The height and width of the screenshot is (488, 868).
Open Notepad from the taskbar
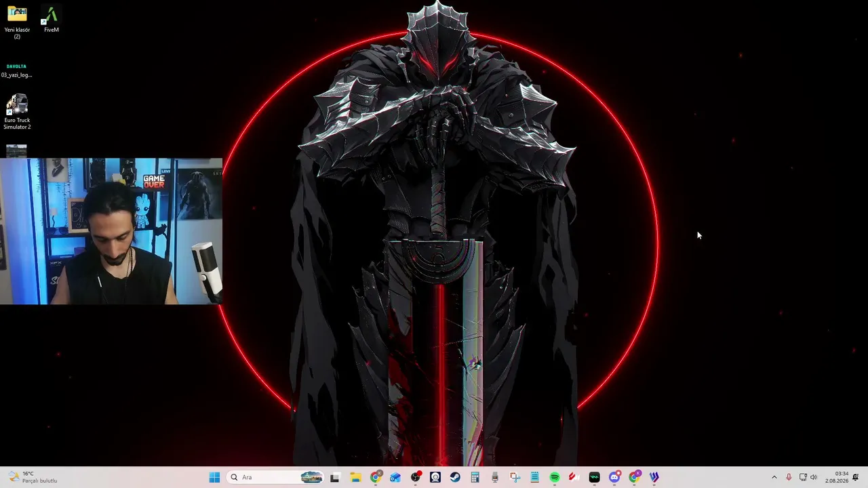coord(534,477)
